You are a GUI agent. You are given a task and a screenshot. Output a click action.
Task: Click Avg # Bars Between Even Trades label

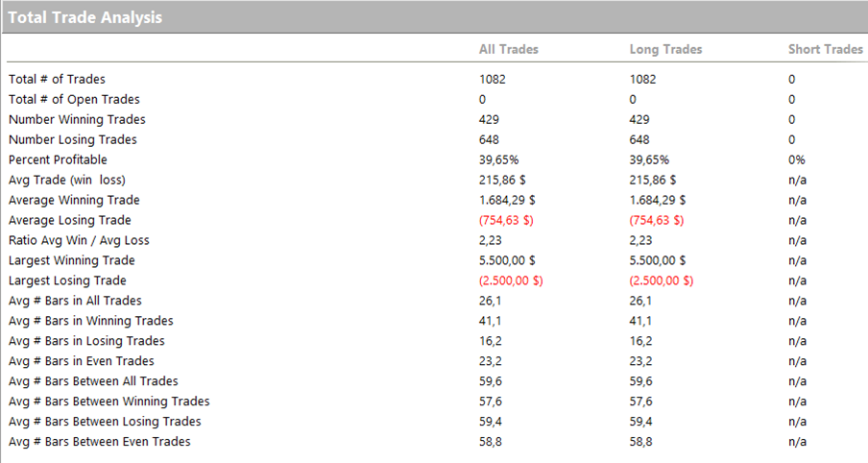[x=99, y=442]
